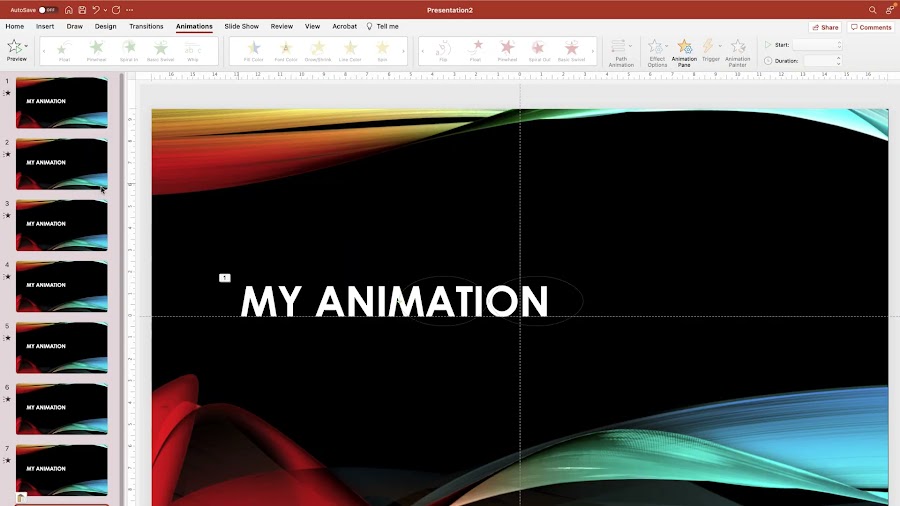Undo the last action
Viewport: 900px width, 506px height.
[x=96, y=10]
